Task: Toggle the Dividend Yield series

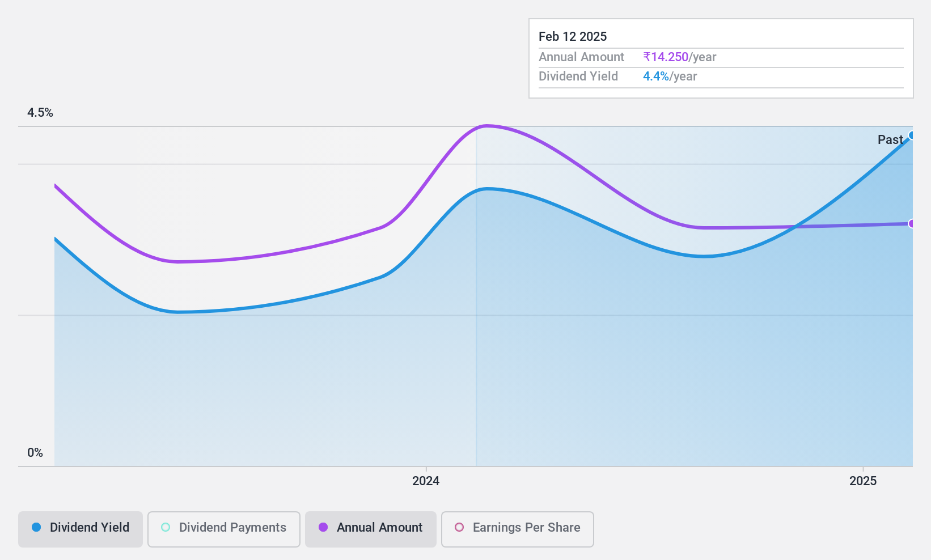Action: point(81,529)
